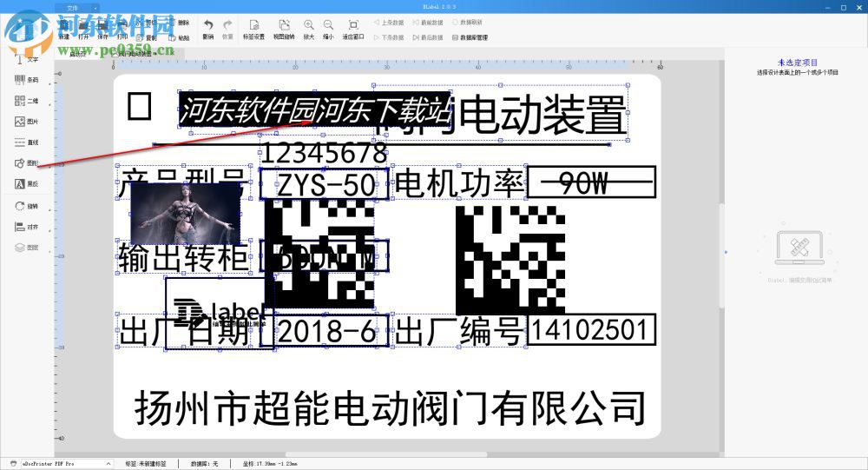Screen dimensions: 868x470
Task: Click the horizontal canvas scrollbar
Action: pos(386,454)
